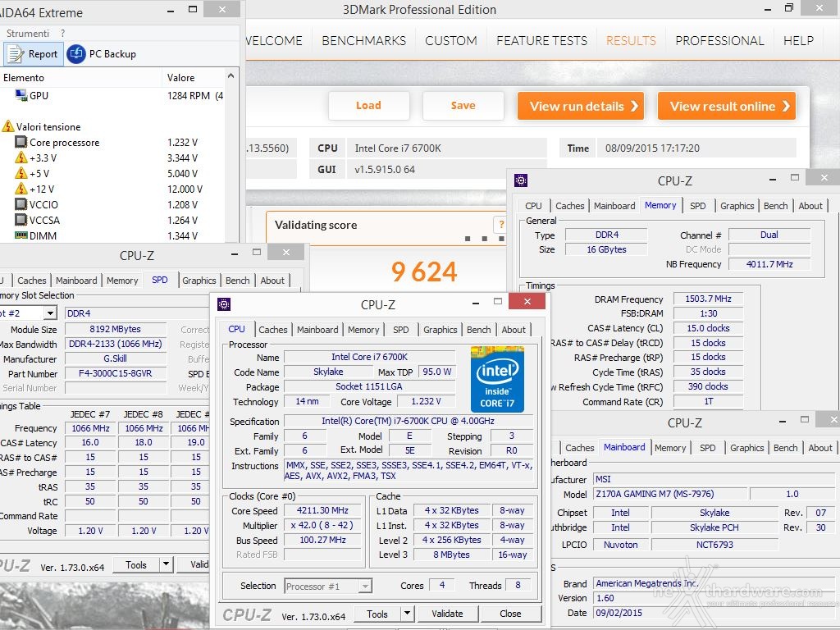The height and width of the screenshot is (630, 840).
Task: Open Tools dropdown arrow in CPU-Z SPD window
Action: [x=166, y=564]
